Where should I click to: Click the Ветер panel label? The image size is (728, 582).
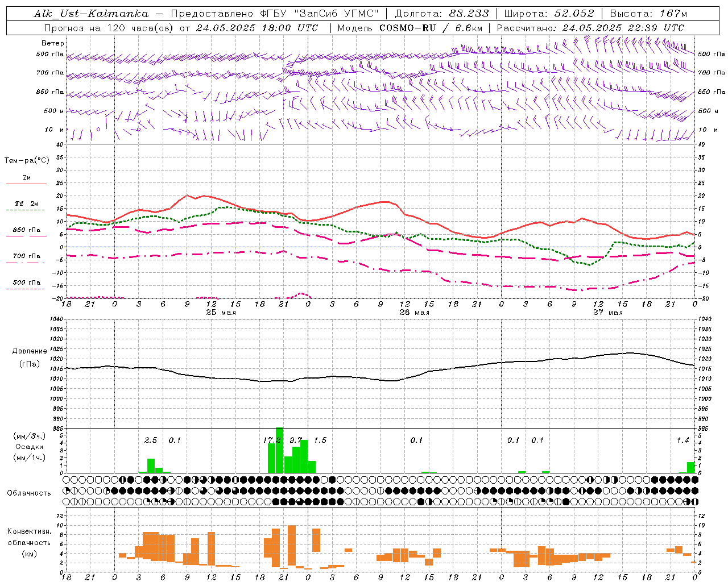[x=52, y=43]
